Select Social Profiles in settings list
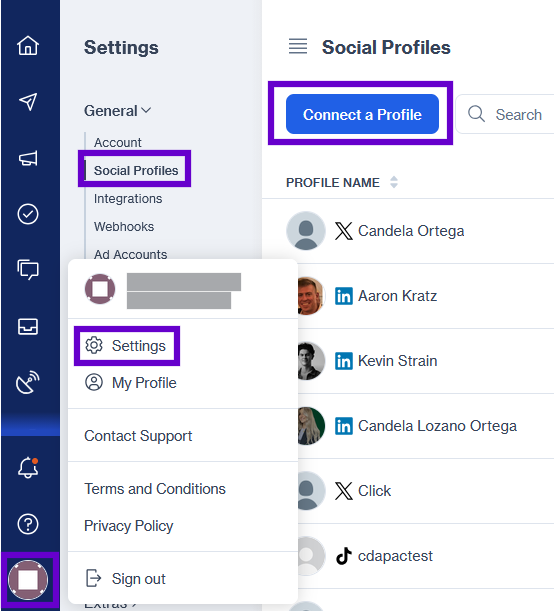This screenshot has height=611, width=554. [136, 171]
